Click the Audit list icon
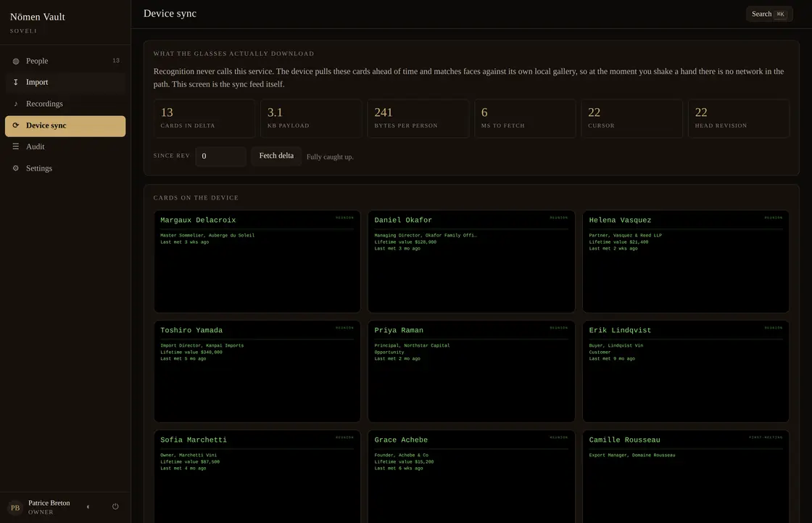The image size is (812, 523). pos(15,147)
